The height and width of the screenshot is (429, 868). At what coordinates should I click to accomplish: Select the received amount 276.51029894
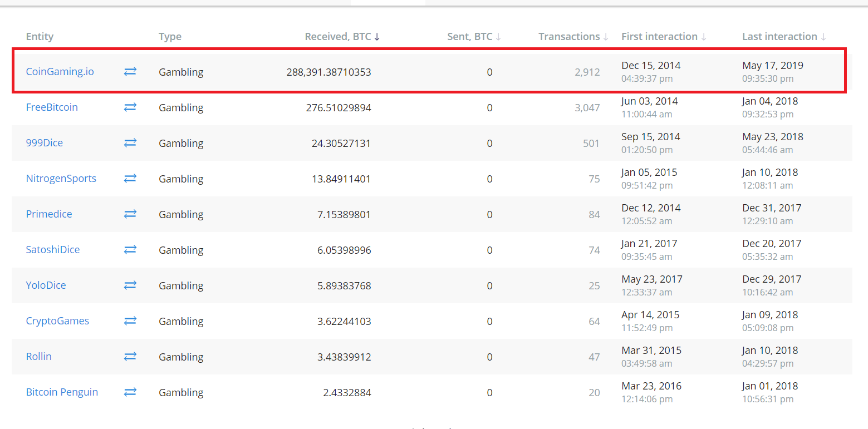(339, 108)
